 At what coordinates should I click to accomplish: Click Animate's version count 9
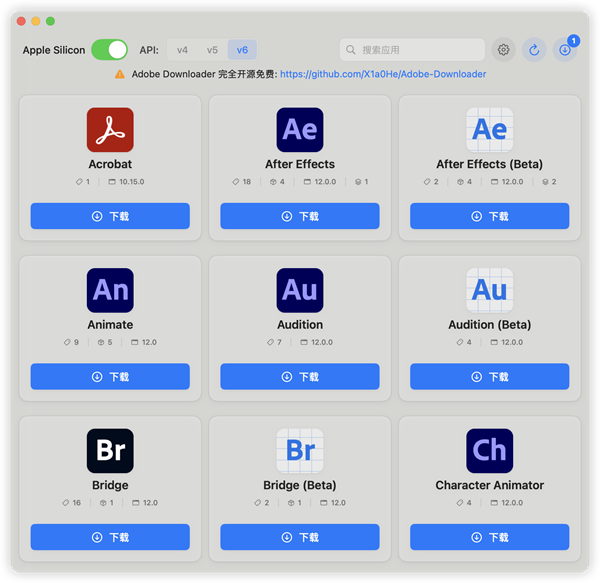coord(76,342)
